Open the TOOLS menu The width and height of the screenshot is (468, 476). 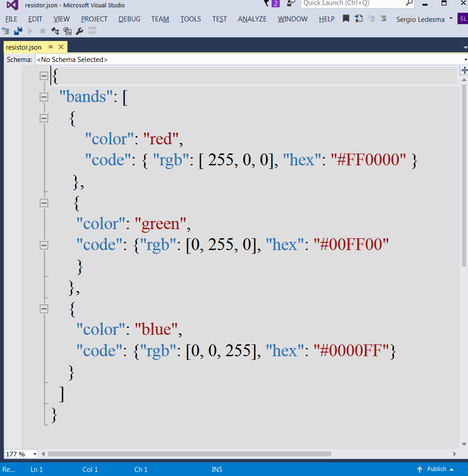click(x=190, y=19)
